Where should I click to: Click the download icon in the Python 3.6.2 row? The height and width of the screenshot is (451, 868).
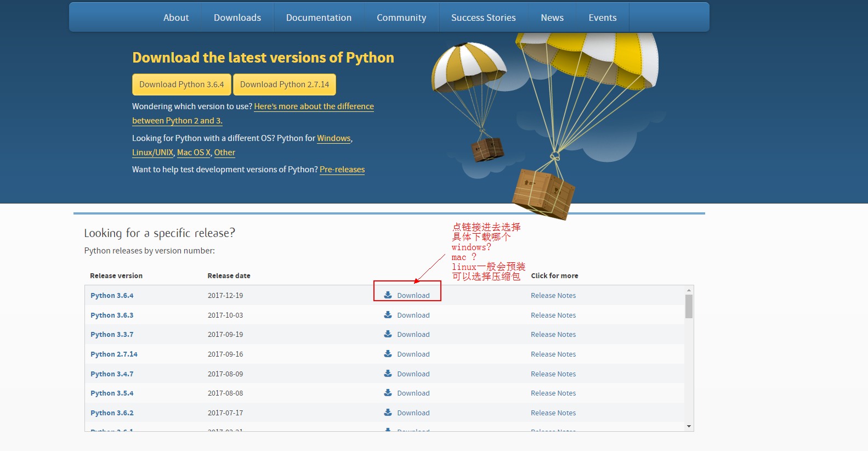click(x=388, y=412)
